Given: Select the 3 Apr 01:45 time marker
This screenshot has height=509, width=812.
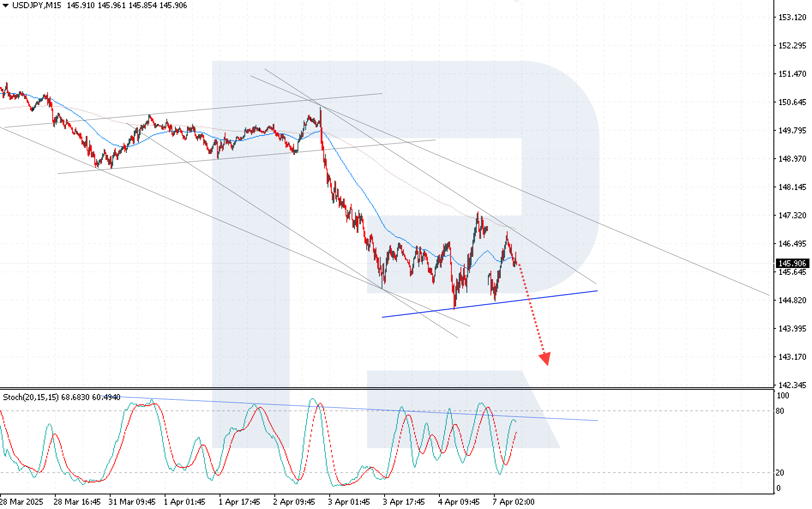Looking at the screenshot, I should point(349,502).
